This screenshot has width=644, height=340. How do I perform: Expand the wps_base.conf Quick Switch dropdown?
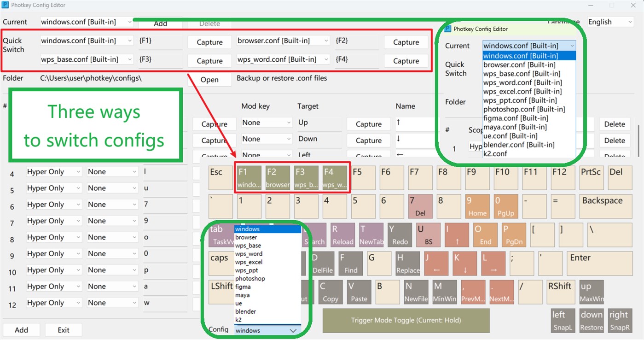click(x=87, y=59)
